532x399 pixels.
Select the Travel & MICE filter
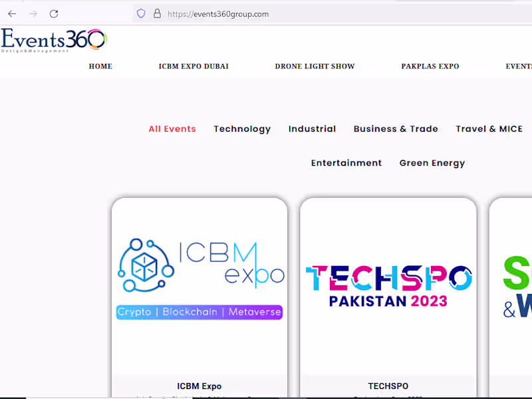point(489,129)
